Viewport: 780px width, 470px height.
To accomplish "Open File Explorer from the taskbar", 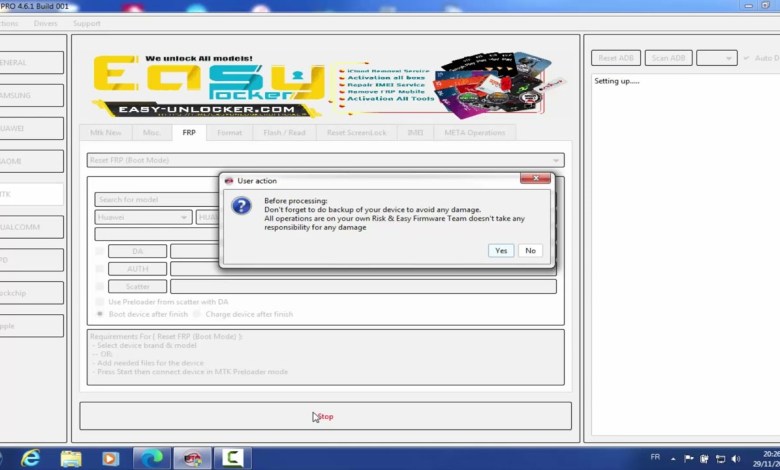I will tap(71, 458).
